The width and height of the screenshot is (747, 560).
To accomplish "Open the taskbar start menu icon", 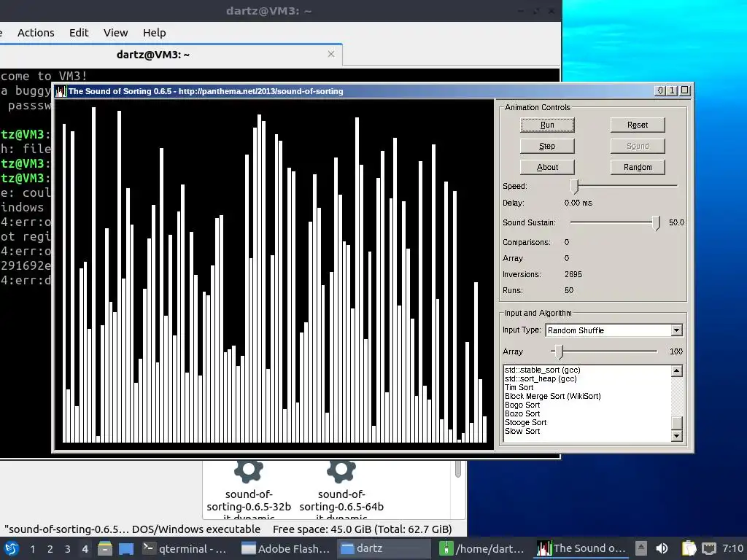I will (12, 548).
